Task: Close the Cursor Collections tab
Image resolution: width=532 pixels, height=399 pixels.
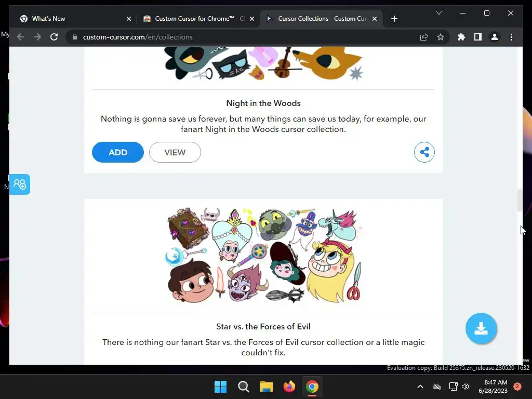Action: pyautogui.click(x=374, y=19)
